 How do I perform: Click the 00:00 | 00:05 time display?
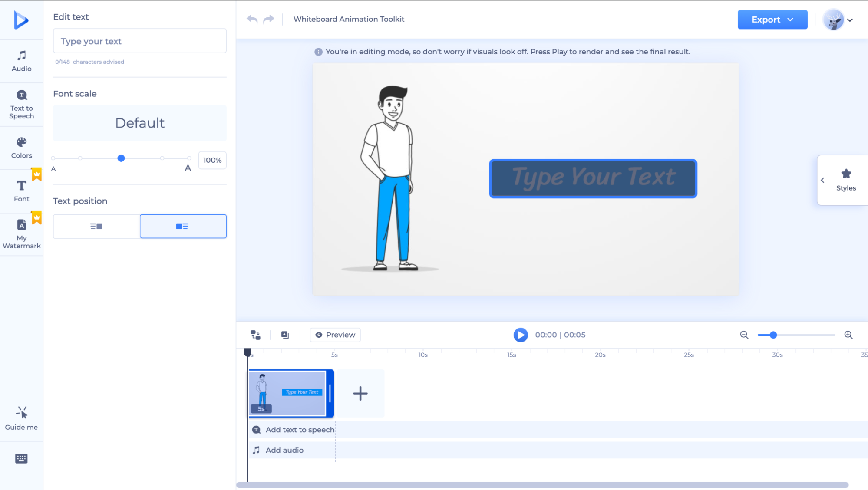[x=560, y=335]
